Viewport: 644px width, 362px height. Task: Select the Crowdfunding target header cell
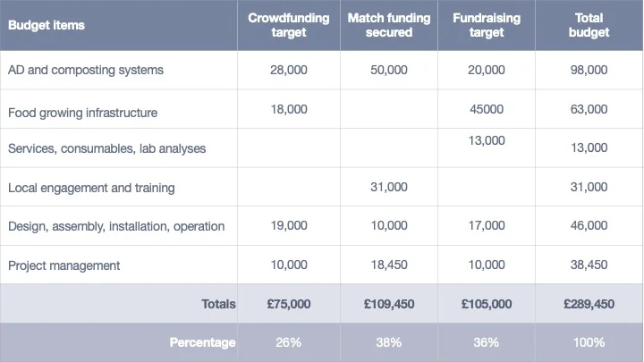click(x=289, y=25)
